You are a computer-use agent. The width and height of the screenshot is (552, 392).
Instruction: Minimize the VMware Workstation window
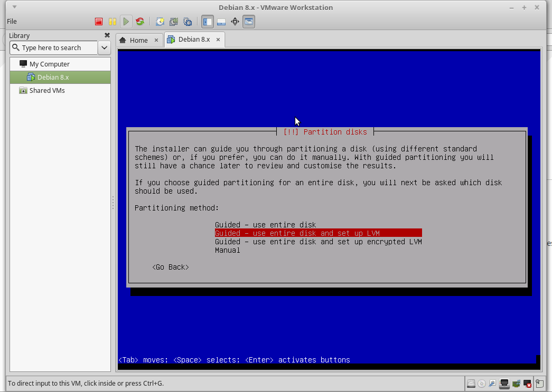[x=511, y=8]
